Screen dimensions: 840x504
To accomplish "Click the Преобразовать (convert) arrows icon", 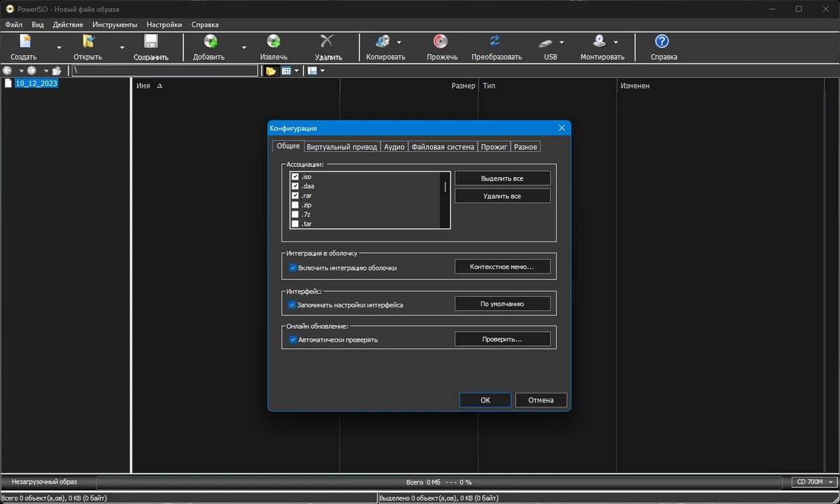I will [496, 42].
